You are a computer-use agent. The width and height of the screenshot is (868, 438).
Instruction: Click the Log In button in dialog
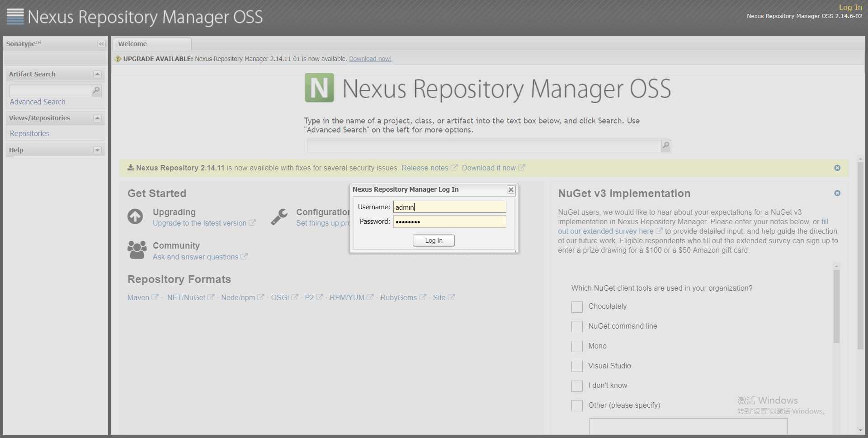[x=434, y=240]
